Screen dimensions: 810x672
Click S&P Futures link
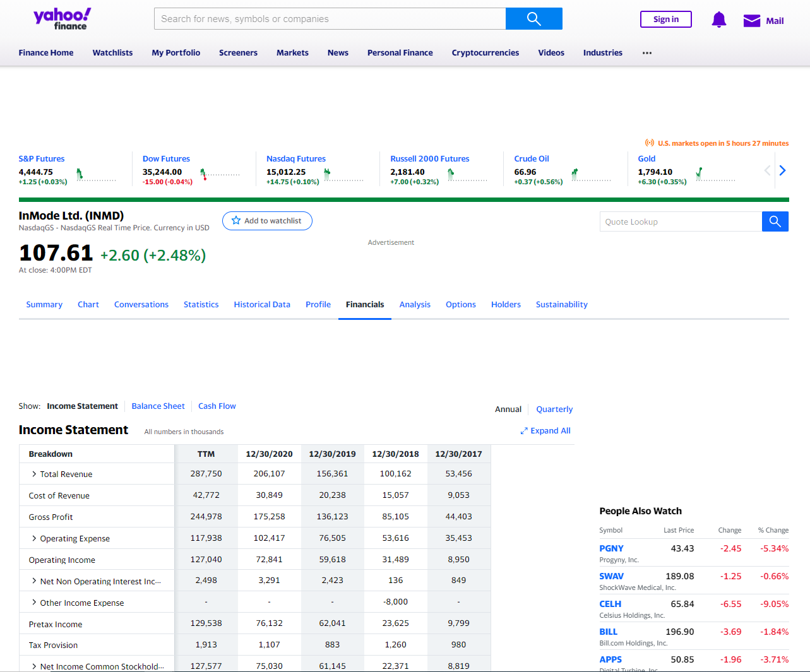[x=42, y=159]
